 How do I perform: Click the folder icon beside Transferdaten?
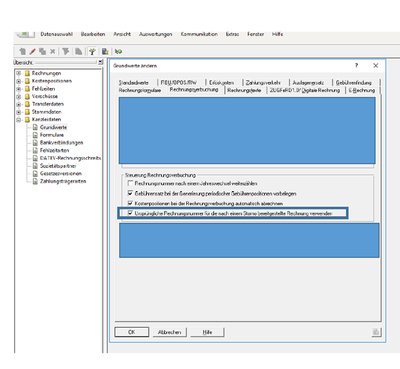[x=27, y=104]
